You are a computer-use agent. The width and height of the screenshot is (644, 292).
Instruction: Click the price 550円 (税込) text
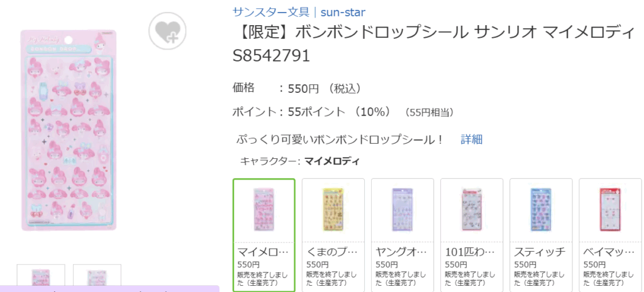click(x=325, y=89)
